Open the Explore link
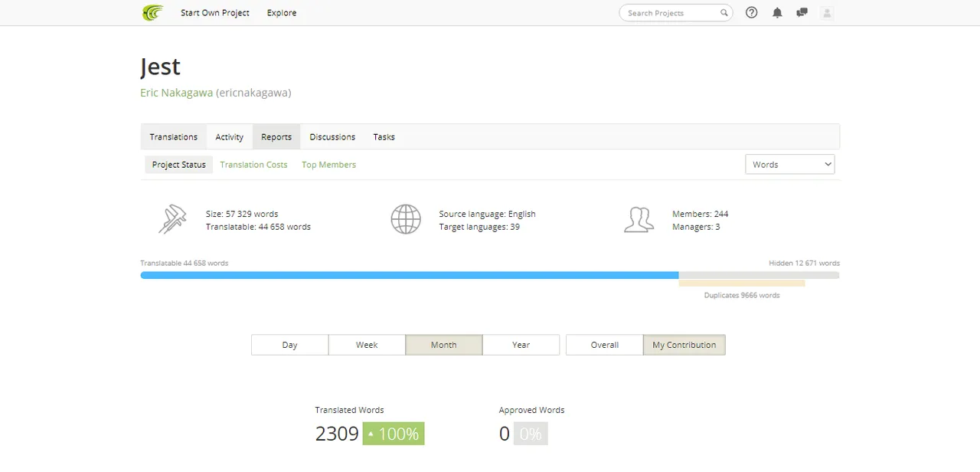The image size is (980, 472). pos(282,13)
